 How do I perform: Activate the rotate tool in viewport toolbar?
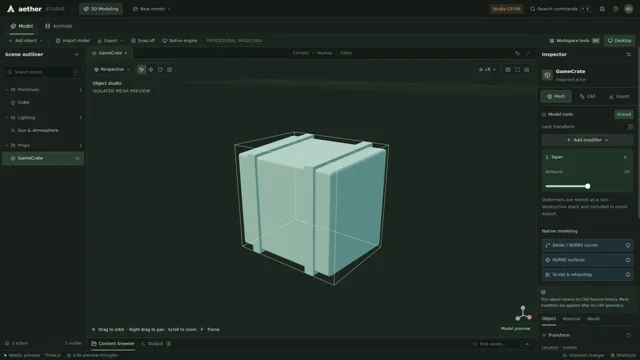(160, 70)
